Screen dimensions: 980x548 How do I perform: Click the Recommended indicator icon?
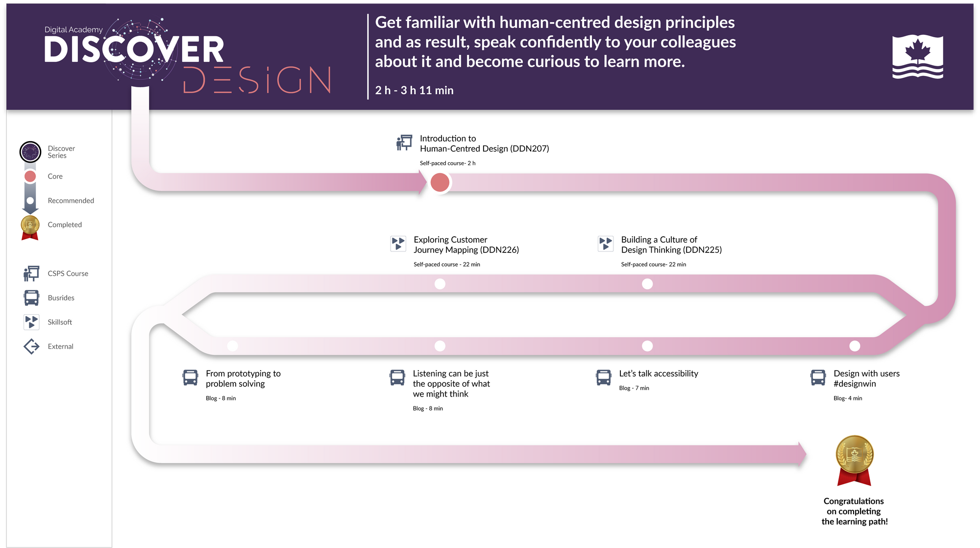coord(29,200)
